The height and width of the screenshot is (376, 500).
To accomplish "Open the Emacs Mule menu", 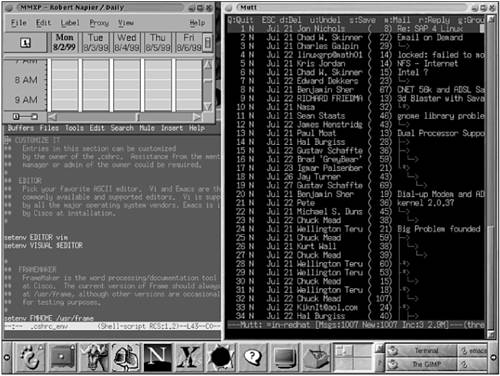I will click(147, 128).
